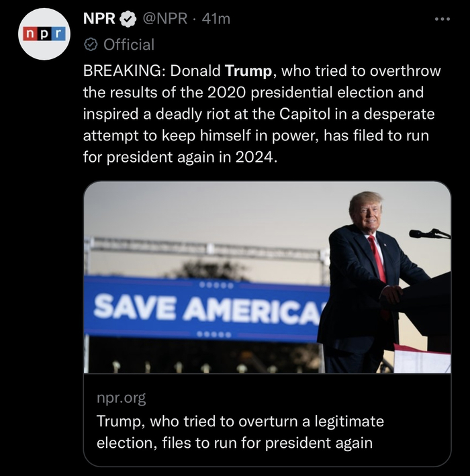Open the article headline about overturning election
The width and height of the screenshot is (470, 476).
click(240, 432)
